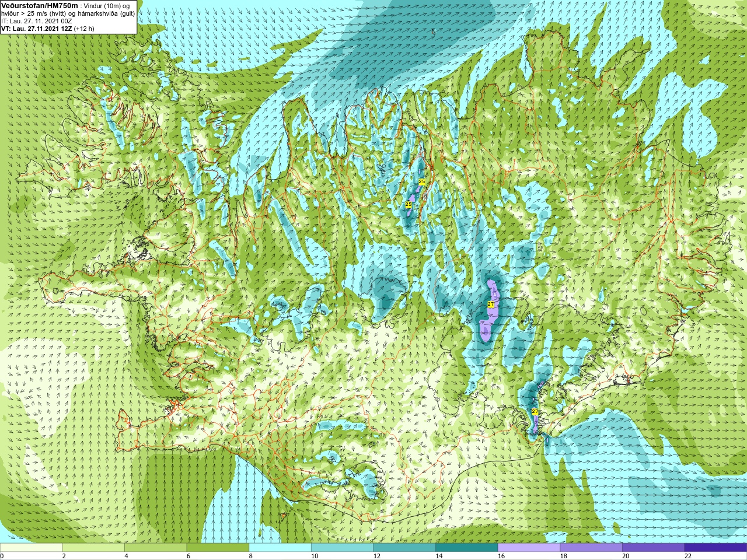Click the '18' label on the wind scale
The image size is (747, 560).
pyautogui.click(x=564, y=556)
